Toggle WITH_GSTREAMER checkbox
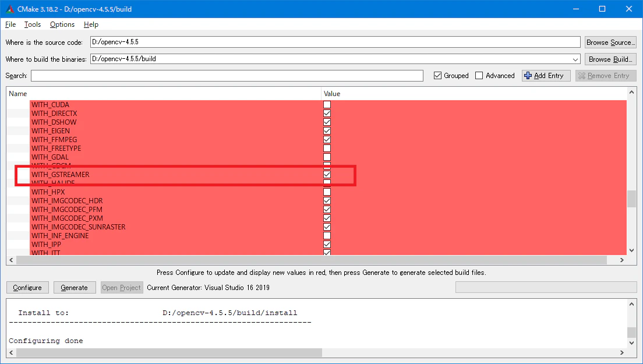This screenshot has width=643, height=364. (x=327, y=175)
